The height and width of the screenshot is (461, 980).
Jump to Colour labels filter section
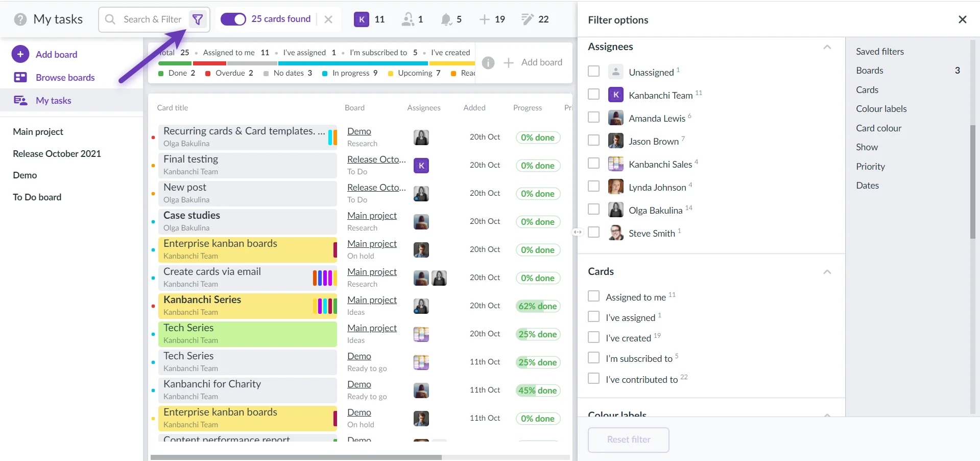[881, 109]
